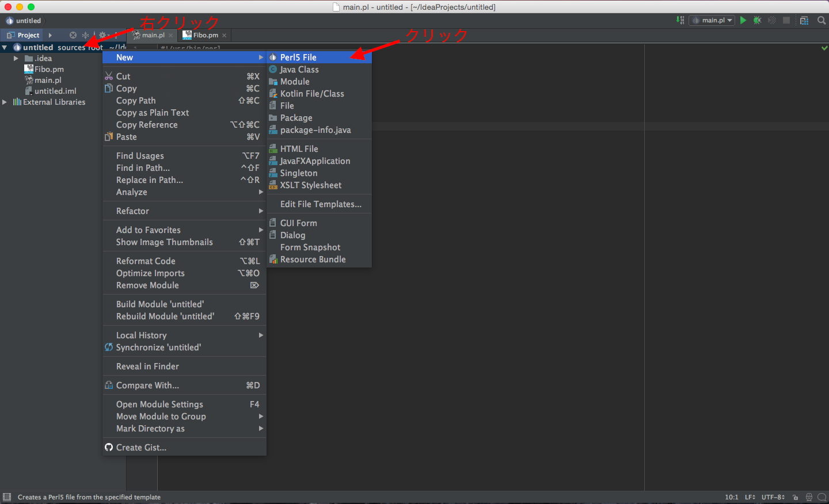Viewport: 829px width, 504px height.
Task: Click the Stop square icon in toolbar
Action: (x=786, y=20)
